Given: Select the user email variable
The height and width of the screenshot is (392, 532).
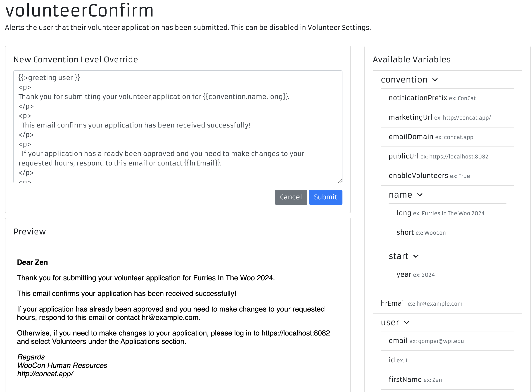Looking at the screenshot, I should (x=398, y=341).
